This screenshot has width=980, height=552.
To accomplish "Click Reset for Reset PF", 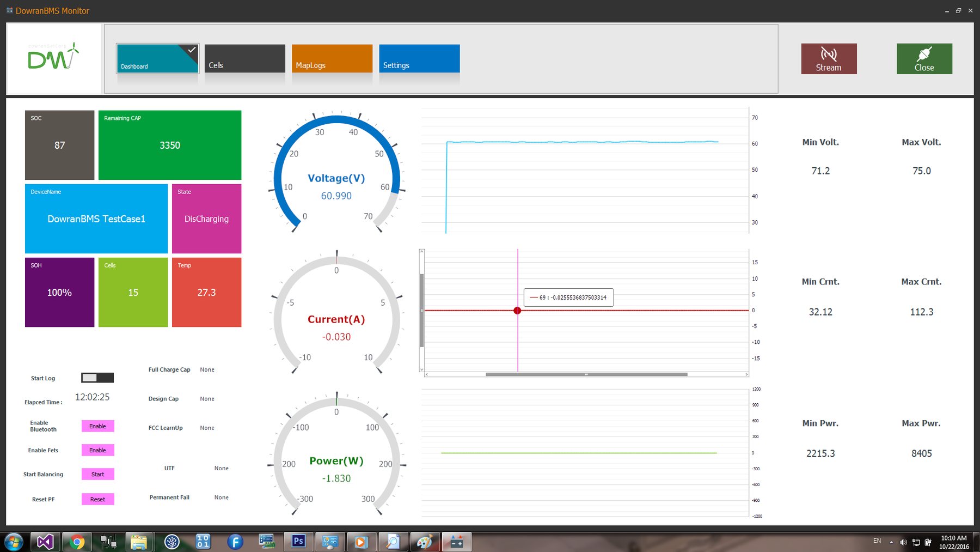I will click(97, 499).
